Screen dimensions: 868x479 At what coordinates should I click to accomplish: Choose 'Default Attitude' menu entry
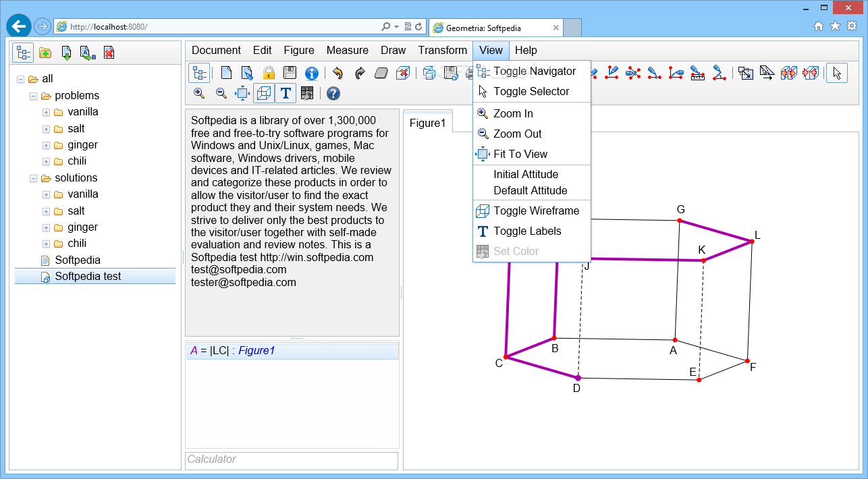532,190
